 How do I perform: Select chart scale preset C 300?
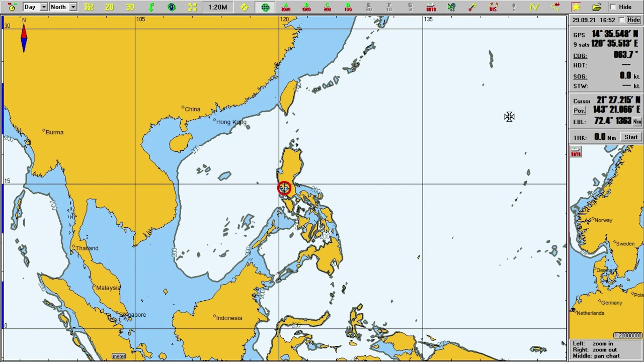click(x=327, y=7)
